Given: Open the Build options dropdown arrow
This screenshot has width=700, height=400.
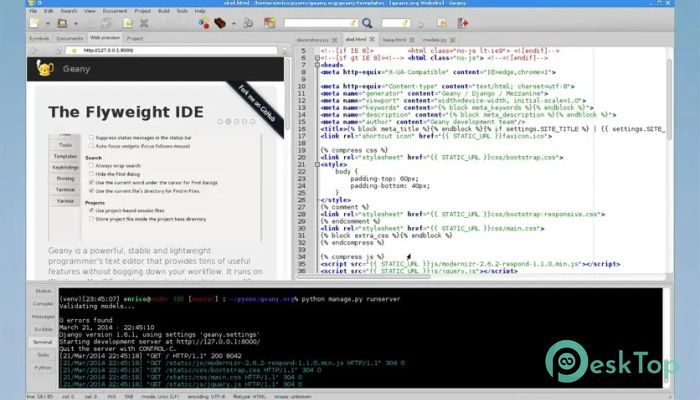Looking at the screenshot, I should (233, 23).
